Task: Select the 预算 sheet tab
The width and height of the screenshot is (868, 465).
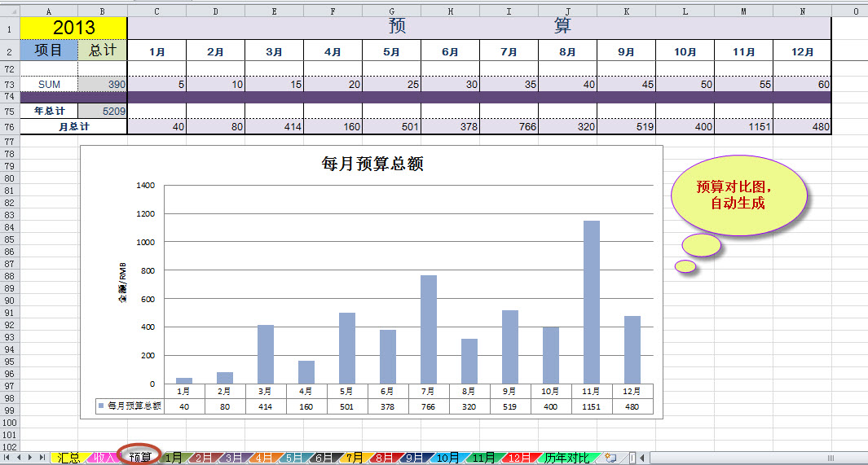Action: 140,457
